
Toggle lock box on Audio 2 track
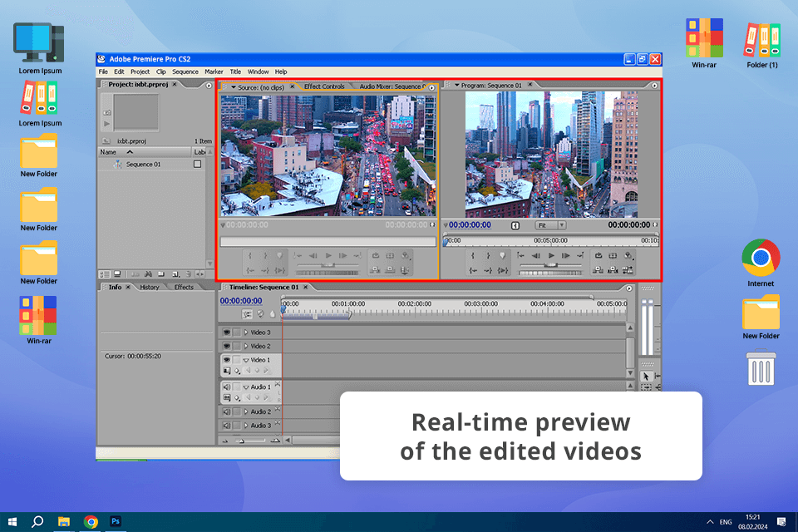[x=237, y=411]
